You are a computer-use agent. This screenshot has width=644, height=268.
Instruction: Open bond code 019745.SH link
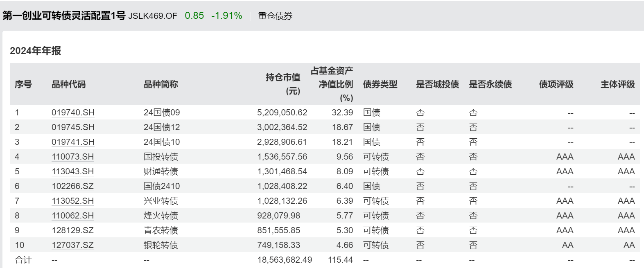click(73, 127)
